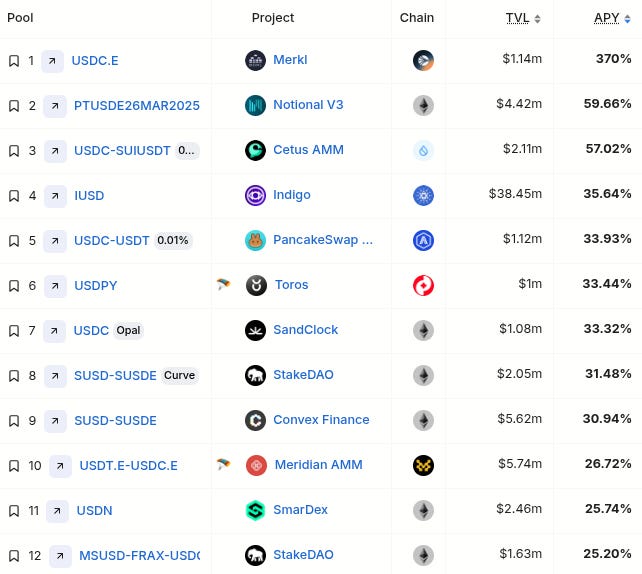Bookmark the IUSD pool
This screenshot has height=574, width=642.
tap(14, 196)
